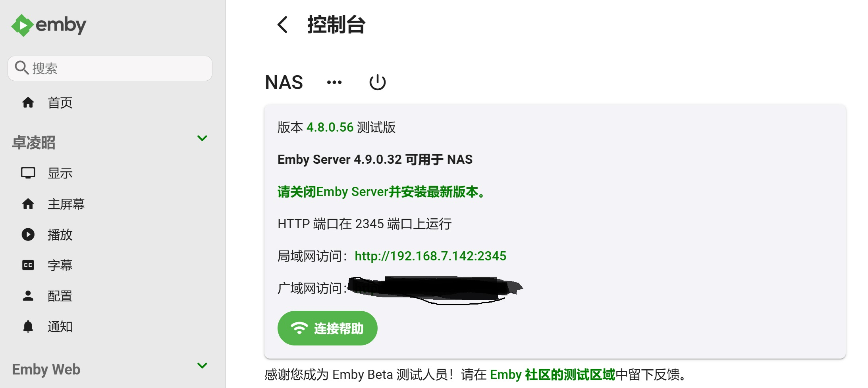Screen dimensions: 868x388
Task: Click the power icon next to NAS
Action: click(x=377, y=82)
